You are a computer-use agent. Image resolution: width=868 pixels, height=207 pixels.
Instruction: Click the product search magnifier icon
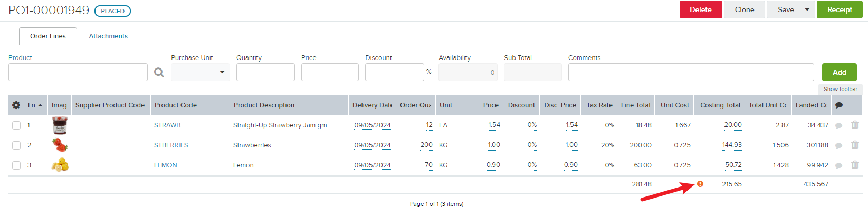tap(159, 73)
